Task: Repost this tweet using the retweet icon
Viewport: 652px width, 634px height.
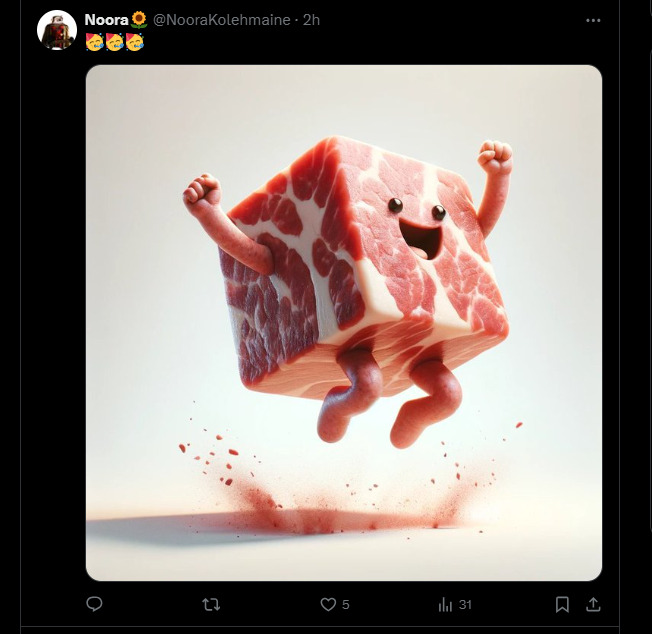Action: pos(211,604)
